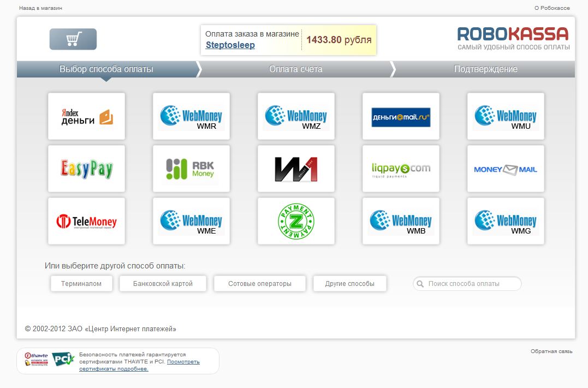This screenshot has height=388, width=588.
Task: Choose WebMoney WMZ payment tile
Action: coord(296,116)
